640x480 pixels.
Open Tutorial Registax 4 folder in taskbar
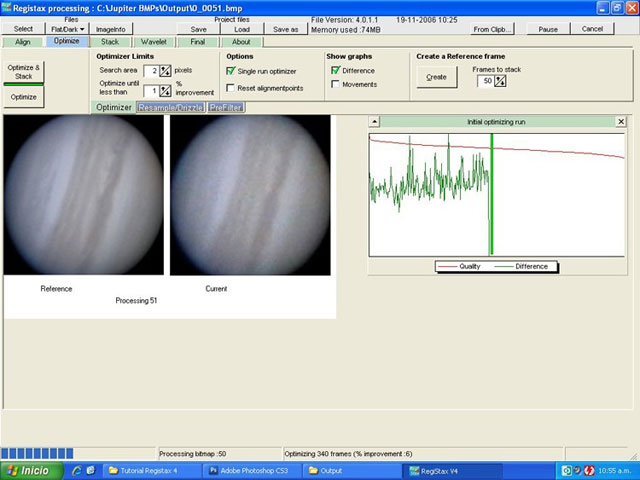151,470
